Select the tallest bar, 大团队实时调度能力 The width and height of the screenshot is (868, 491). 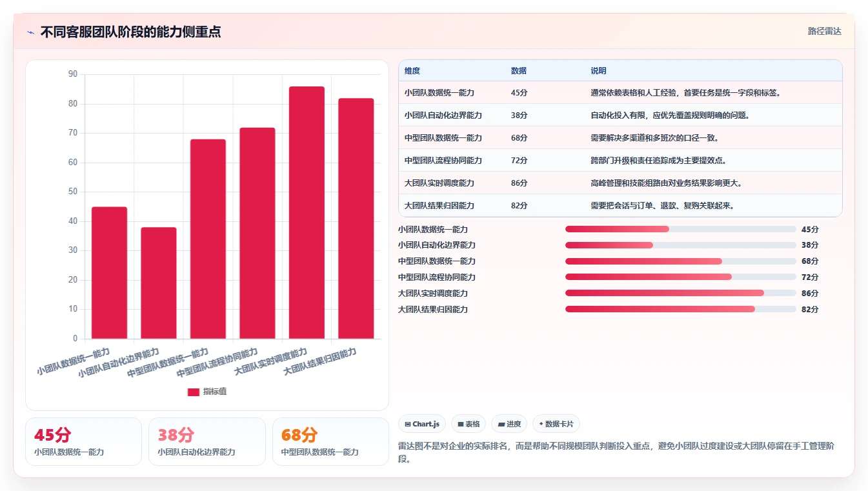(x=307, y=212)
